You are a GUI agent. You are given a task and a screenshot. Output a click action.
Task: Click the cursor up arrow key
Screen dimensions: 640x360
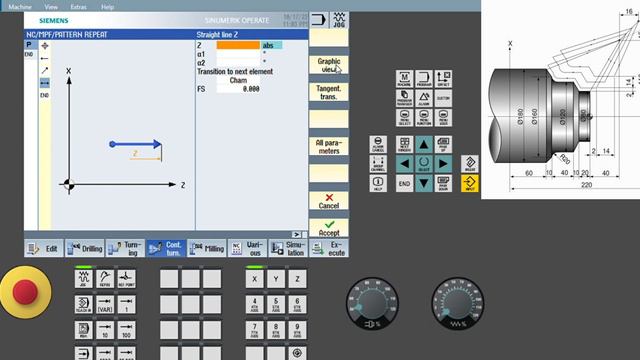click(424, 144)
